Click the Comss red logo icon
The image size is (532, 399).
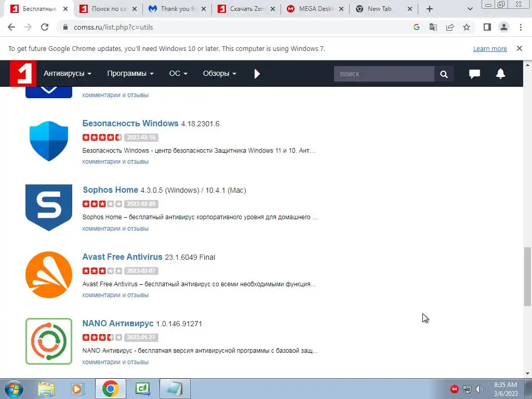pos(23,73)
